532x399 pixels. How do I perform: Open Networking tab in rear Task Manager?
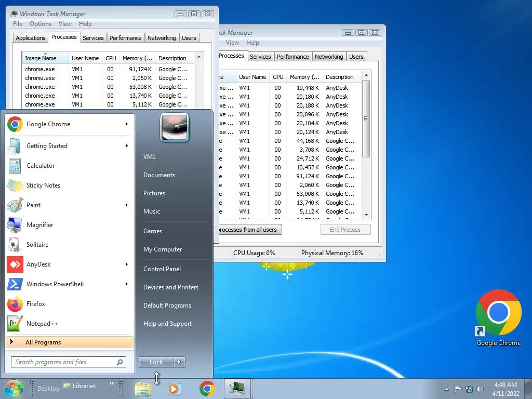(x=329, y=57)
